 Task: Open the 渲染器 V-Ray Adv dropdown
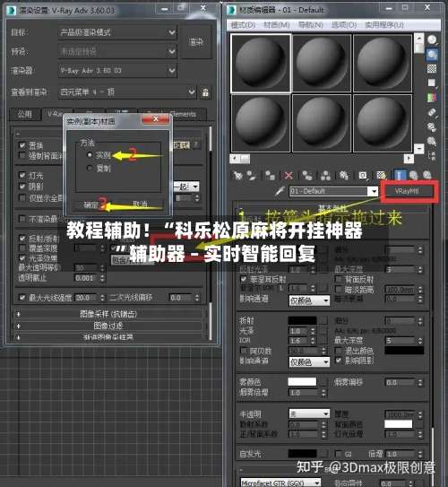[x=117, y=71]
